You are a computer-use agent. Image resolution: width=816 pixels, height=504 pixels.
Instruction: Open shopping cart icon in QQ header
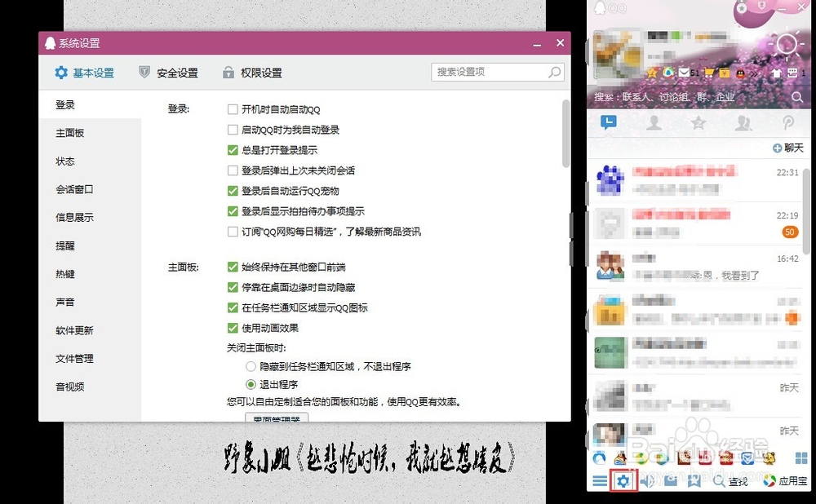coord(709,73)
